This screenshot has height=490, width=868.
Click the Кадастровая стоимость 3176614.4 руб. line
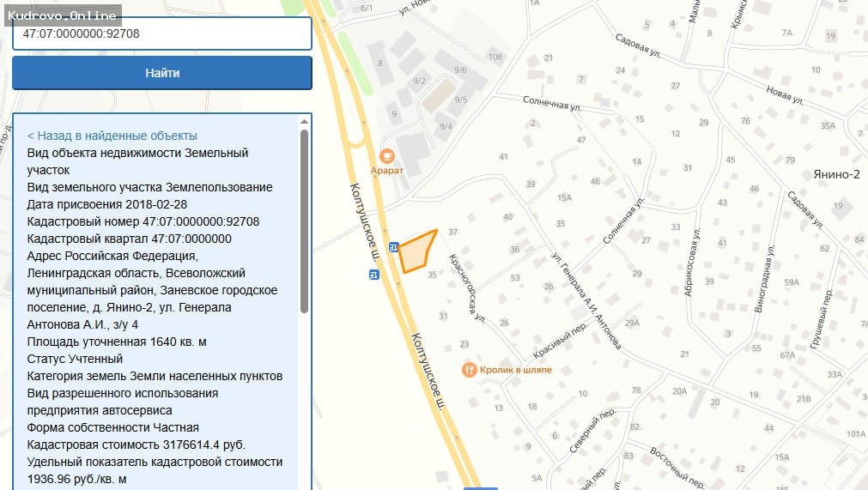[x=137, y=445]
